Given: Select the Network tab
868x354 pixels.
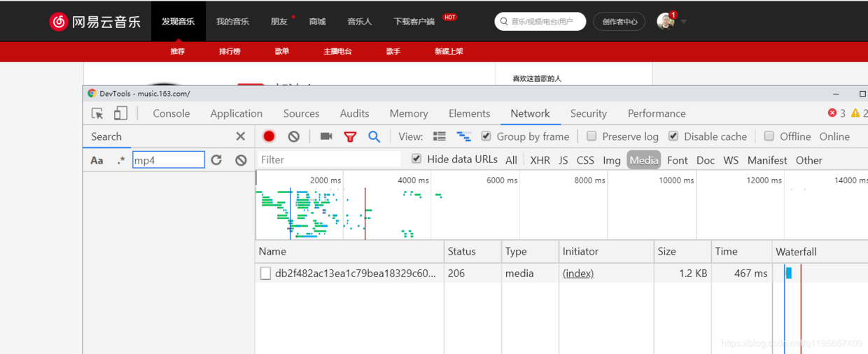Looking at the screenshot, I should (530, 113).
